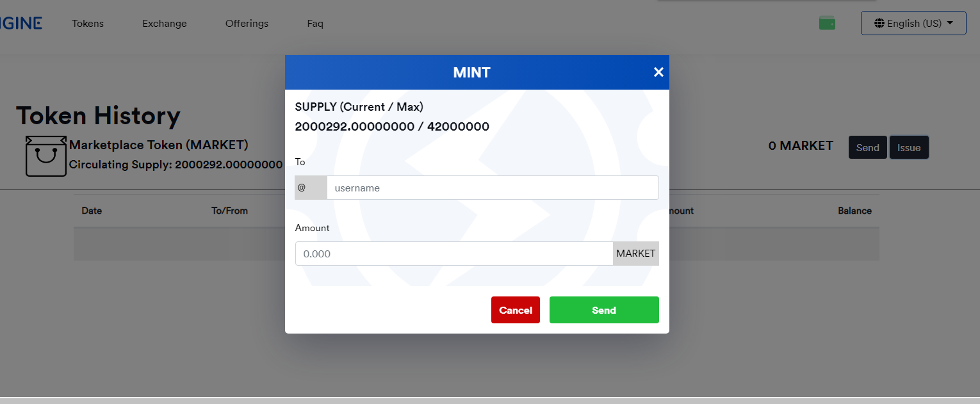Click the To/From column header
Image resolution: width=980 pixels, height=404 pixels.
click(x=229, y=211)
